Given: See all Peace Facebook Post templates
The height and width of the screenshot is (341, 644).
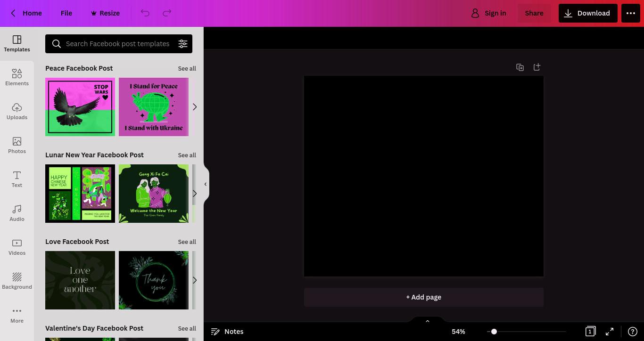Looking at the screenshot, I should pyautogui.click(x=187, y=68).
